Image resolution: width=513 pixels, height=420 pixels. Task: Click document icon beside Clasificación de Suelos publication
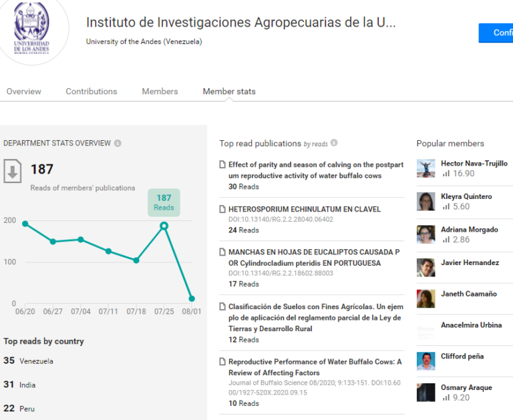point(222,306)
